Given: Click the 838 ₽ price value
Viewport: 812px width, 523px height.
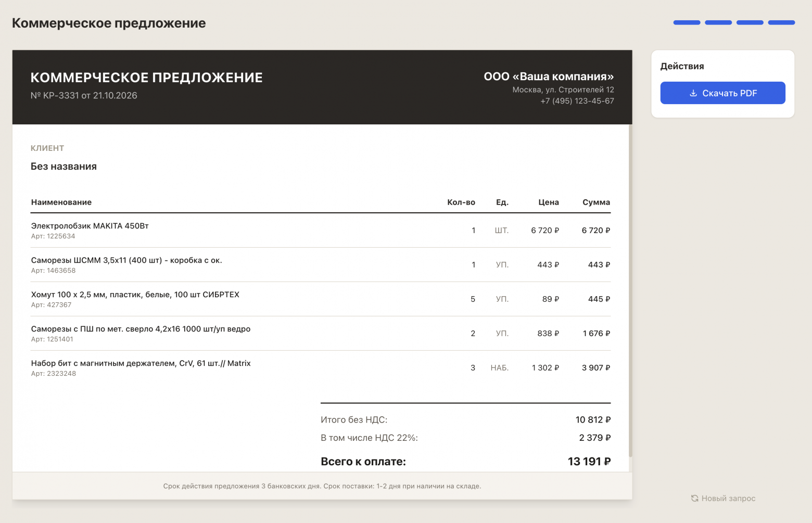Looking at the screenshot, I should pyautogui.click(x=549, y=334).
